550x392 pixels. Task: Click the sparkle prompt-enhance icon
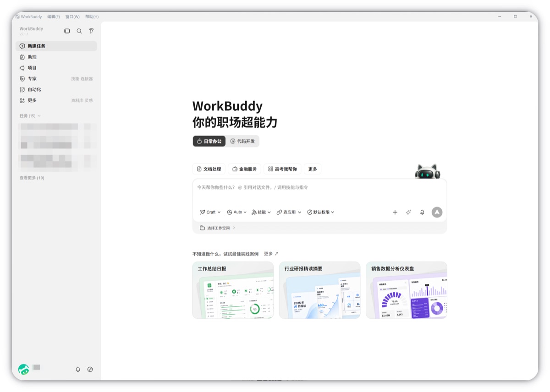(408, 212)
